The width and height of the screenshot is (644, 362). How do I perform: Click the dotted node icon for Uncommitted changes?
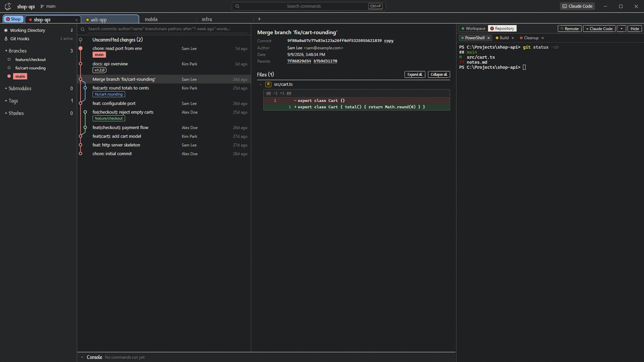(x=81, y=40)
